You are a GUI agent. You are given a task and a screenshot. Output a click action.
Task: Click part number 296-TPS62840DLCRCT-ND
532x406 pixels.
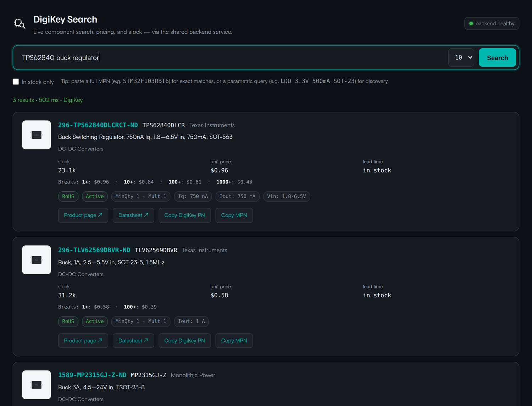pos(98,125)
